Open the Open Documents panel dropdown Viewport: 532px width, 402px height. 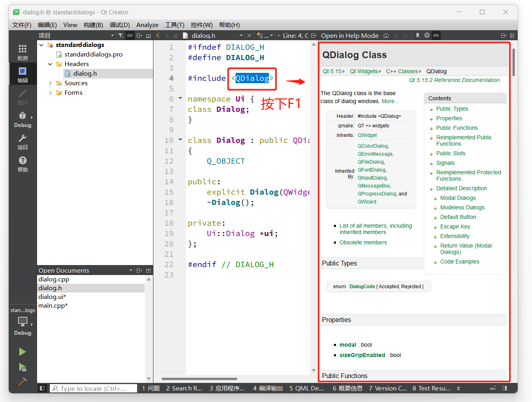click(131, 271)
